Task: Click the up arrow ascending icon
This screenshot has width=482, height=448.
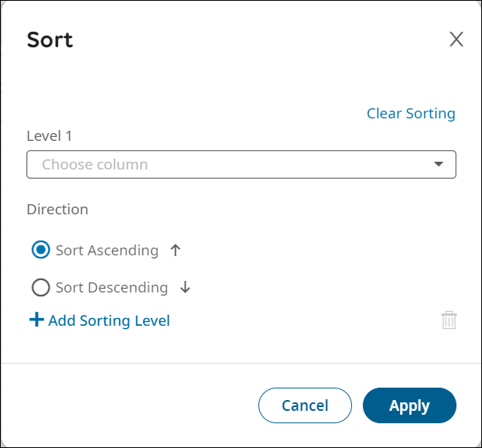Action: point(175,250)
